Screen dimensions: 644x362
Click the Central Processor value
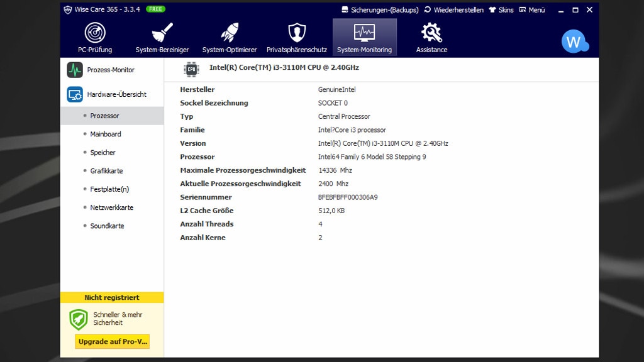(x=344, y=116)
